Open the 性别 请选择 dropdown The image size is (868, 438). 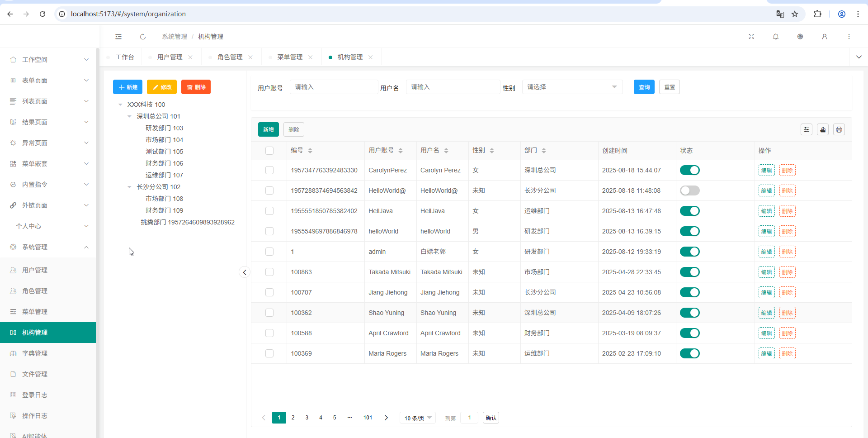(x=572, y=87)
